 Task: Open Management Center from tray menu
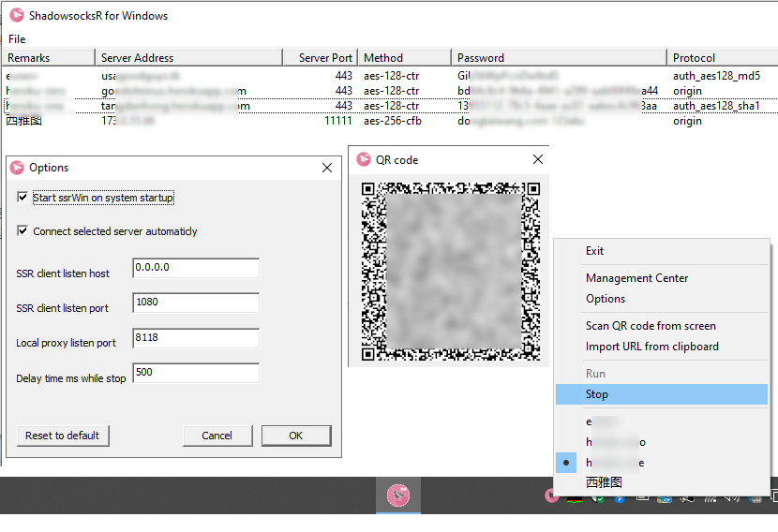(662, 278)
